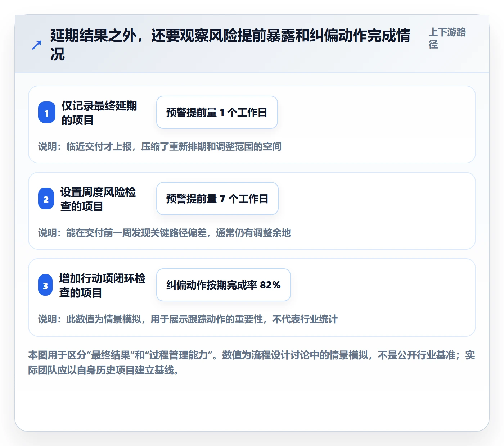
Task: Click the note "说明：能在交付前一周发现关键路径偏差，通常仍有调整余地"
Action: [165, 233]
